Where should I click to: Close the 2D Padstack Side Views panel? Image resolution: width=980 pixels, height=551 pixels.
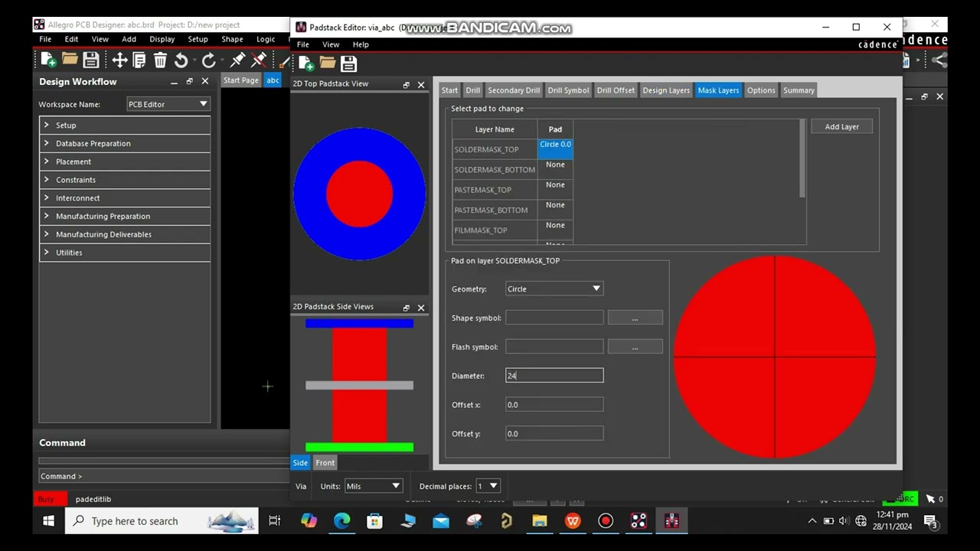(421, 308)
